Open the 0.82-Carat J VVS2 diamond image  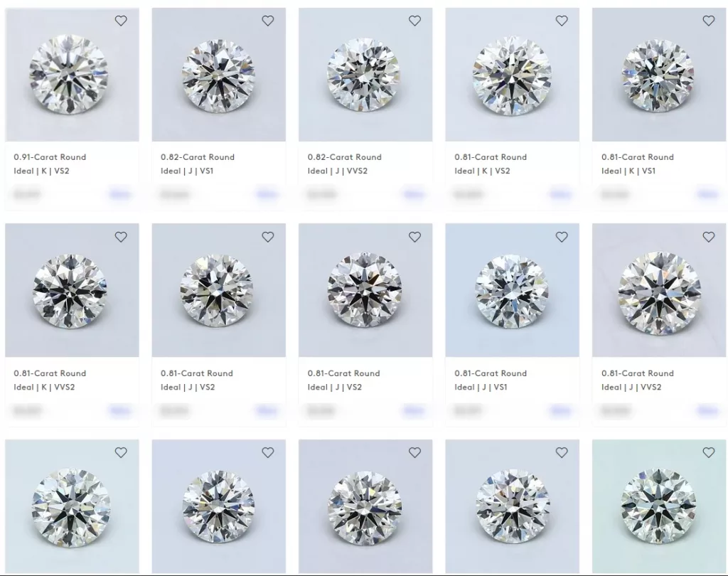(365, 75)
